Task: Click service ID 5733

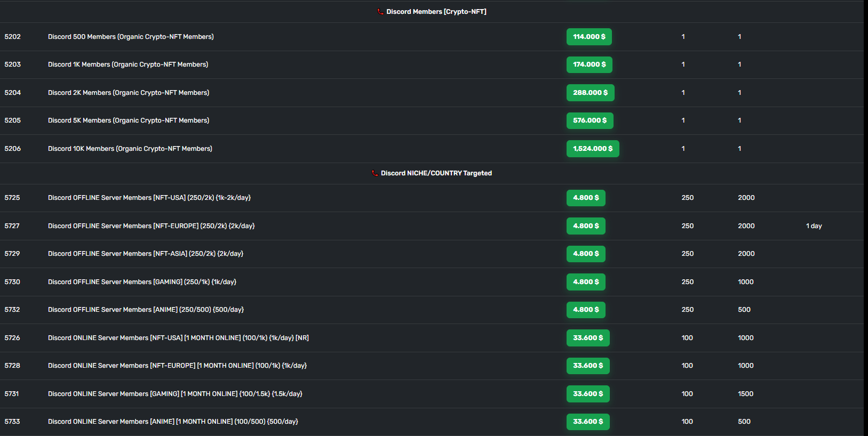Action: point(12,422)
